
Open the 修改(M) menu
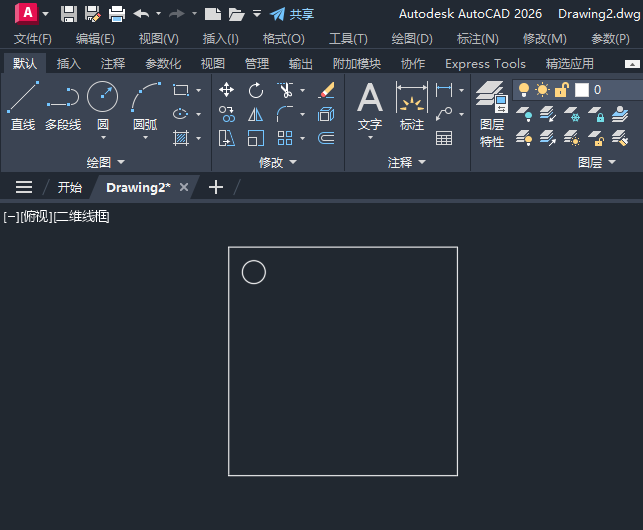tap(545, 39)
